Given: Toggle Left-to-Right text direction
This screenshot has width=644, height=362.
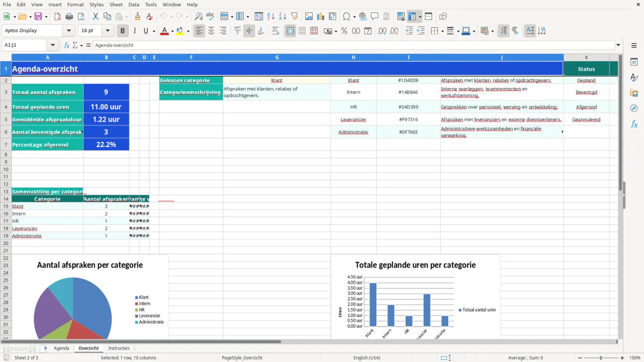Looking at the screenshot, I should click(503, 31).
